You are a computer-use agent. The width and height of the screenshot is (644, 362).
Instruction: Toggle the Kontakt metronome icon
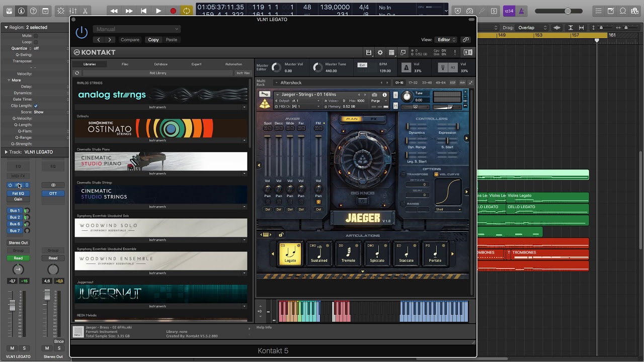[406, 67]
